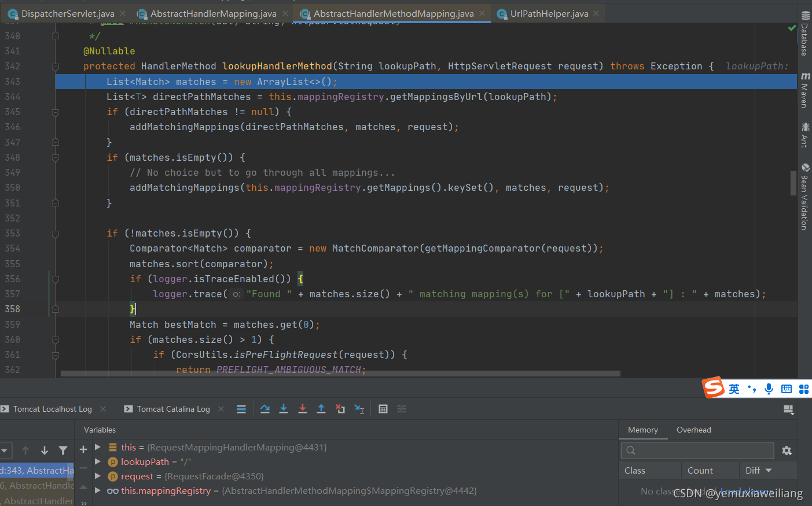Close the Tomcat Localhost Log tab

point(103,409)
